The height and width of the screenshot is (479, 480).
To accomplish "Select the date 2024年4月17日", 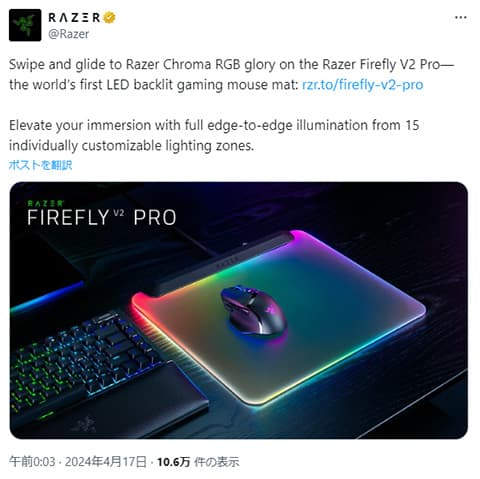I will click(x=106, y=462).
